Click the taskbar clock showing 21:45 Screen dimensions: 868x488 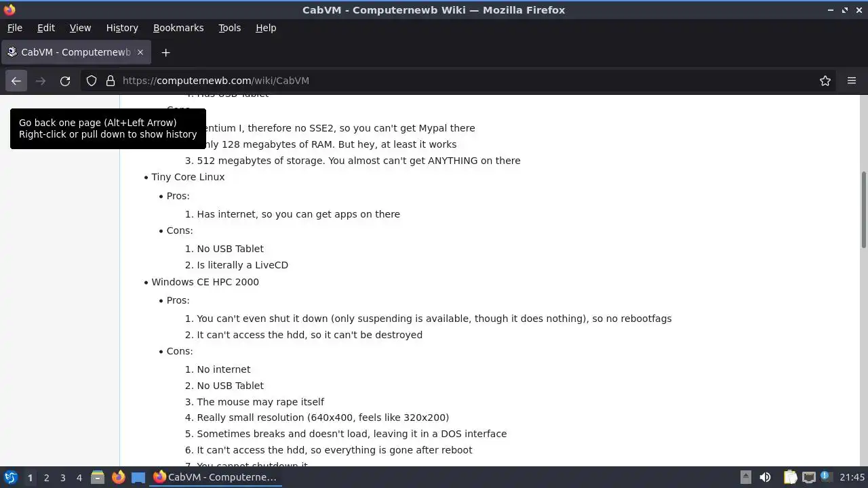pyautogui.click(x=852, y=477)
